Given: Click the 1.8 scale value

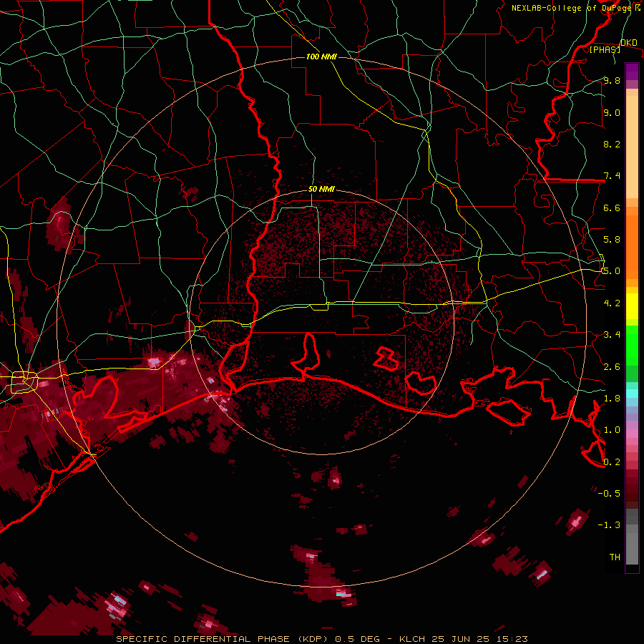Looking at the screenshot, I should (612, 399).
